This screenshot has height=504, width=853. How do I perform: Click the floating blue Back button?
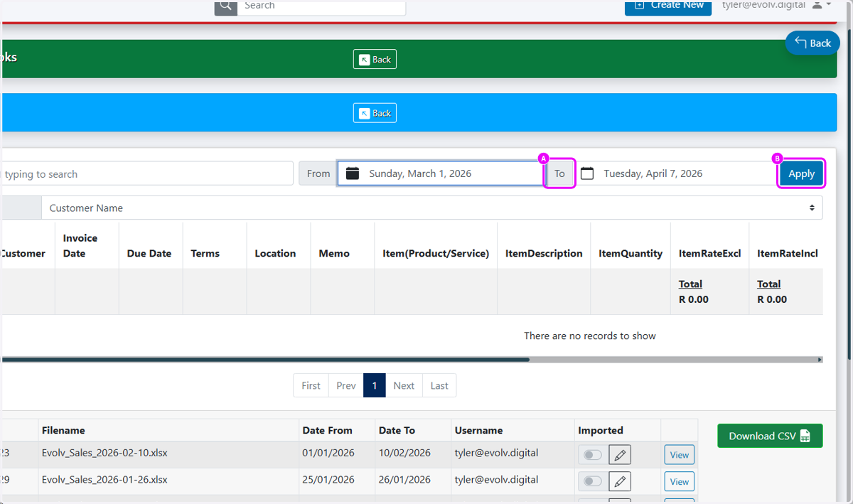[x=812, y=43]
